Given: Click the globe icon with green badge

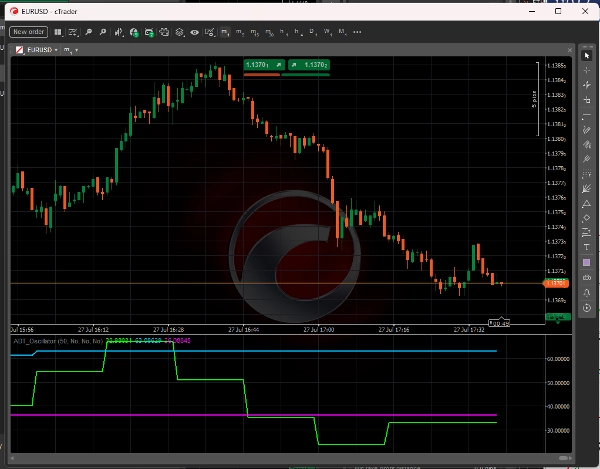Looking at the screenshot, I should tap(134, 33).
